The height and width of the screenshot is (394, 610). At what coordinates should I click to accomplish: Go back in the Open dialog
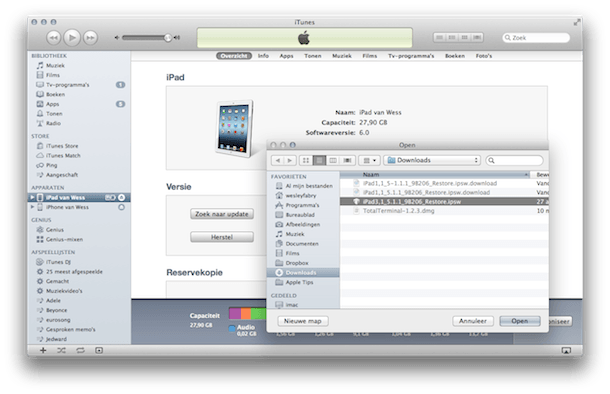coord(277,160)
